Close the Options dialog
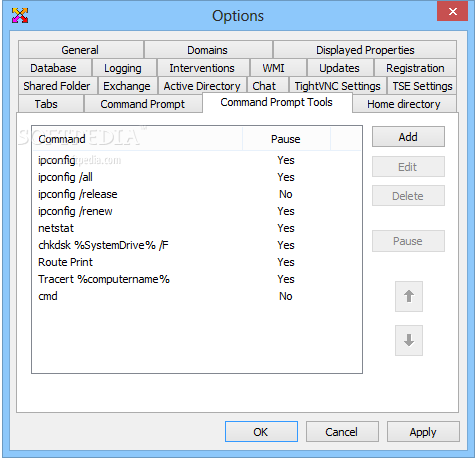This screenshot has width=475, height=458. (x=452, y=12)
